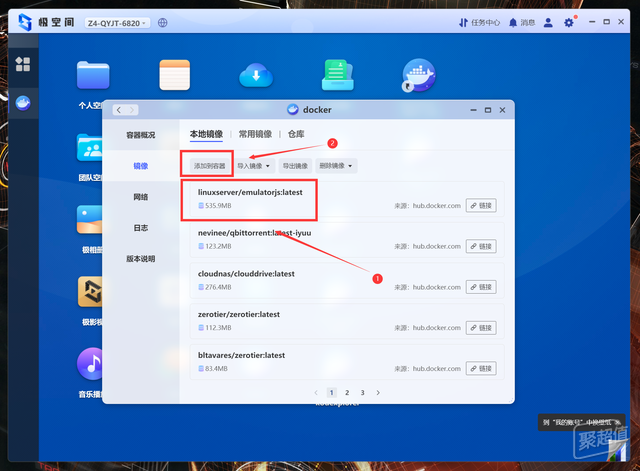640x471 pixels.
Task: Open the network section in docker sidebar
Action: 140,197
